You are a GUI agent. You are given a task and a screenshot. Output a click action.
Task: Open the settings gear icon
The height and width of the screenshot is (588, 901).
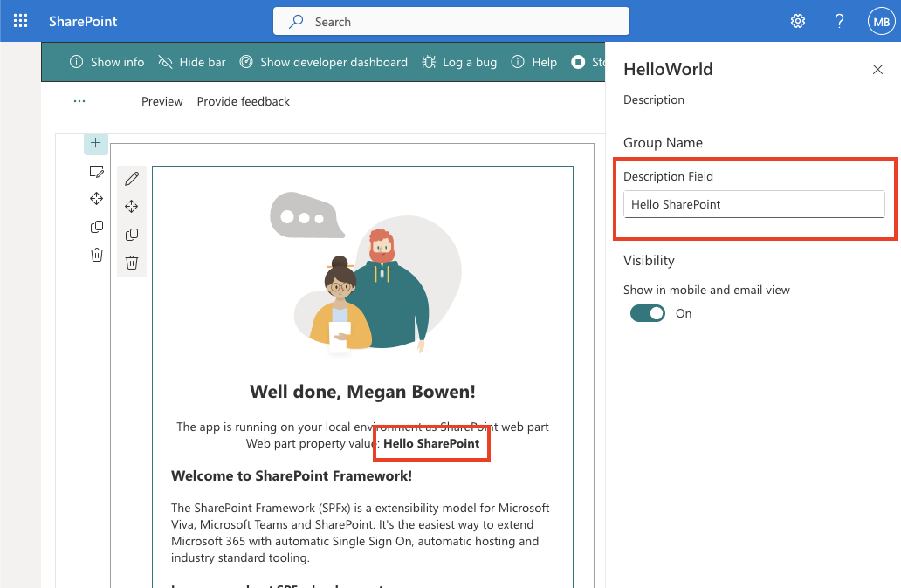[798, 21]
